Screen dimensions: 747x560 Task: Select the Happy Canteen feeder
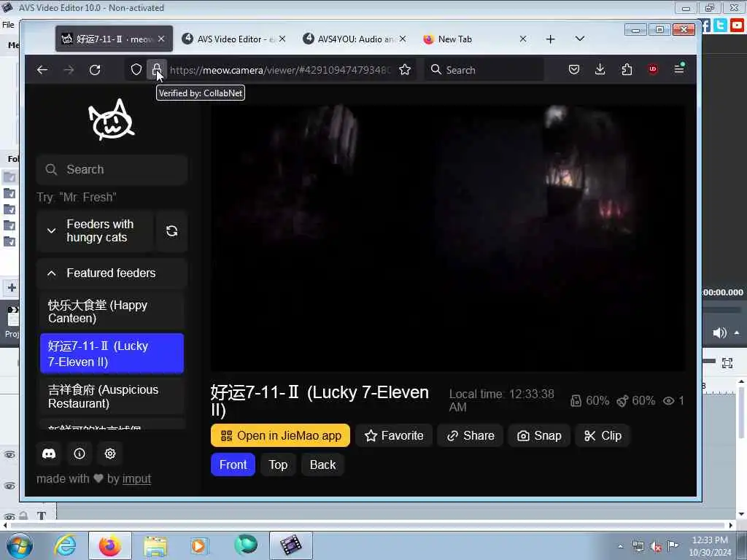(112, 311)
